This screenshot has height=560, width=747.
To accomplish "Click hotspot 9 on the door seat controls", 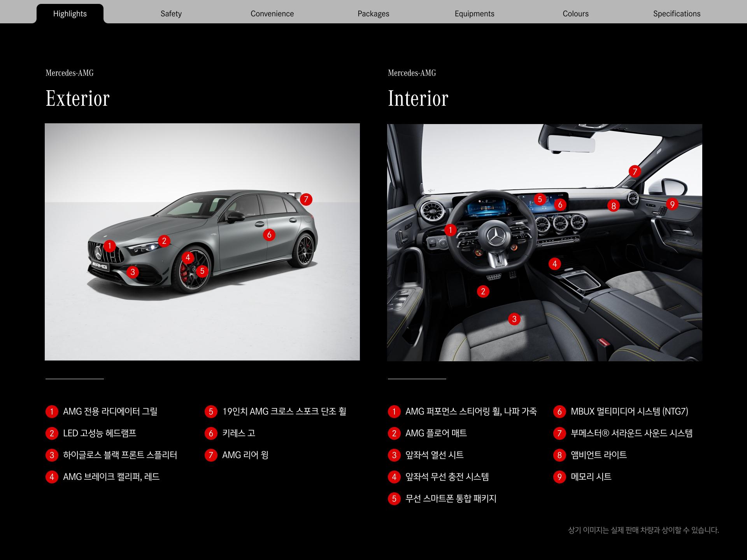I will 672,204.
